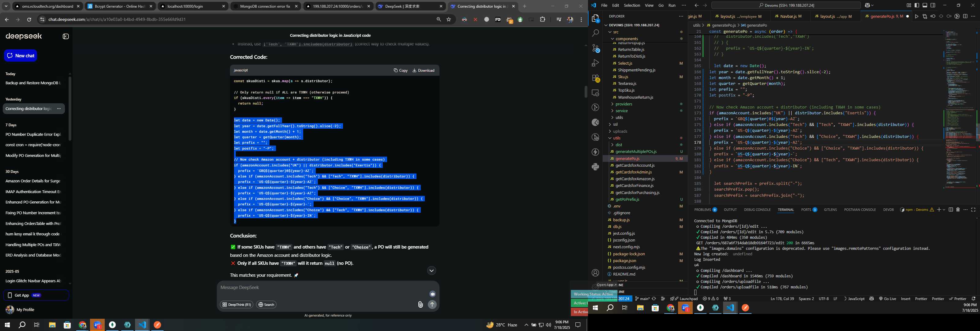The height and width of the screenshot is (331, 980).
Task: Open Navbar.js editor tab
Action: pyautogui.click(x=790, y=16)
